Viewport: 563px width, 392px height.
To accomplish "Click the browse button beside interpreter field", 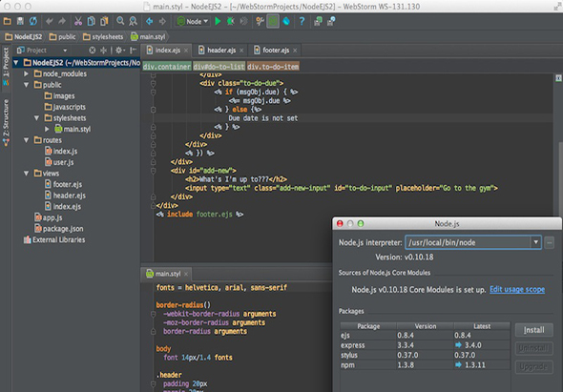I will (550, 242).
